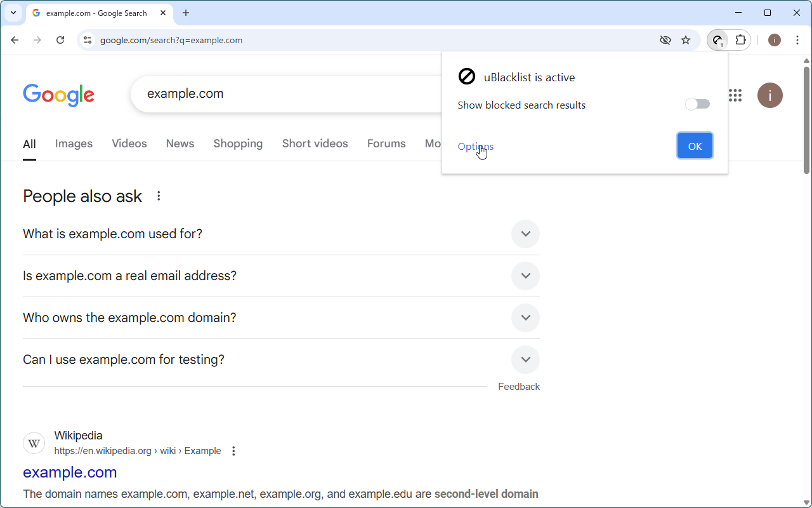Bookmark this page with the star icon
This screenshot has width=812, height=508.
pyautogui.click(x=686, y=40)
